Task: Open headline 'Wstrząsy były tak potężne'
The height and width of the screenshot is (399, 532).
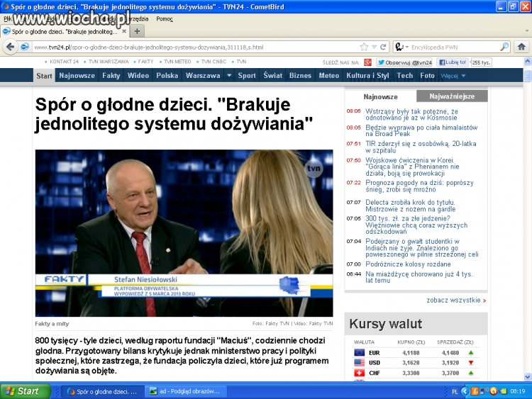Action: (x=411, y=115)
